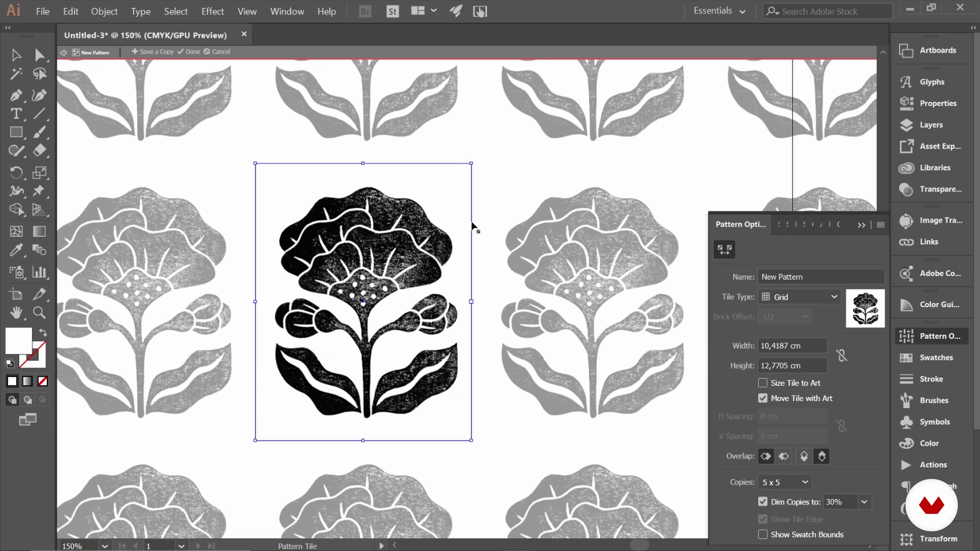Choose the Scale tool
Image resolution: width=980 pixels, height=551 pixels.
[39, 173]
